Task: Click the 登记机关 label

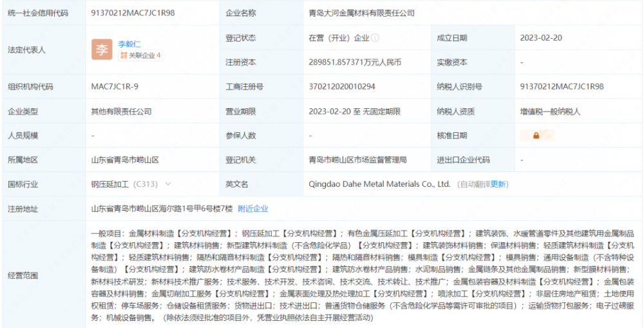Action: (x=240, y=160)
